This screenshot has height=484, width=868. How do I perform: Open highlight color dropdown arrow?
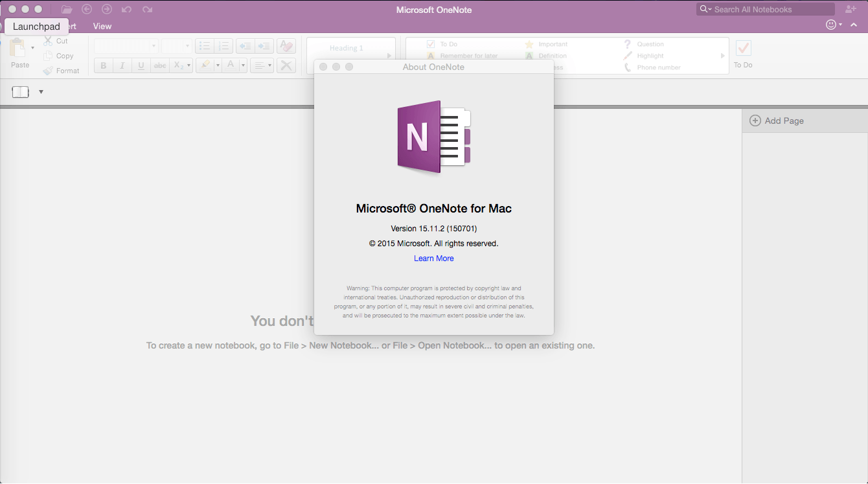(x=218, y=65)
